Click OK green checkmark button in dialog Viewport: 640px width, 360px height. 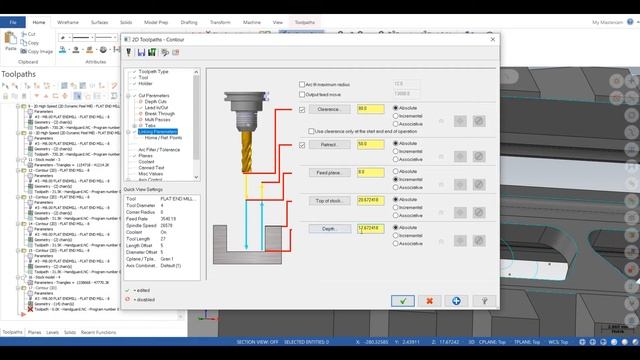point(403,301)
